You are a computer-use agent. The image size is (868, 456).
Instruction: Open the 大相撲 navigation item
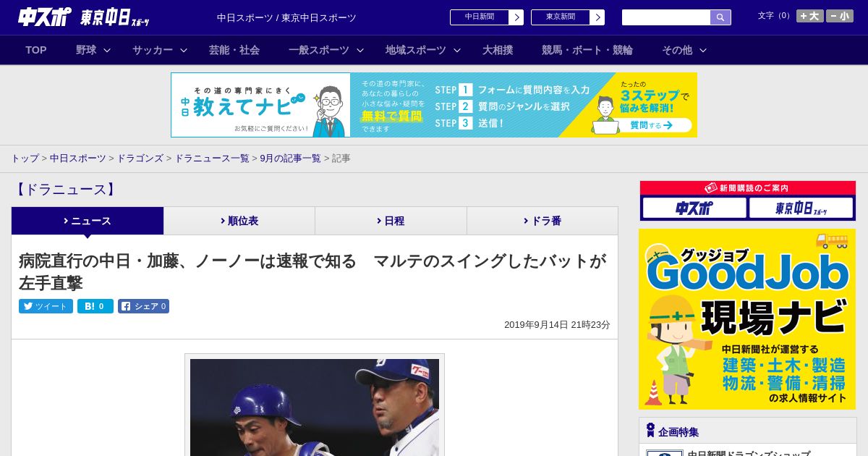coord(498,50)
